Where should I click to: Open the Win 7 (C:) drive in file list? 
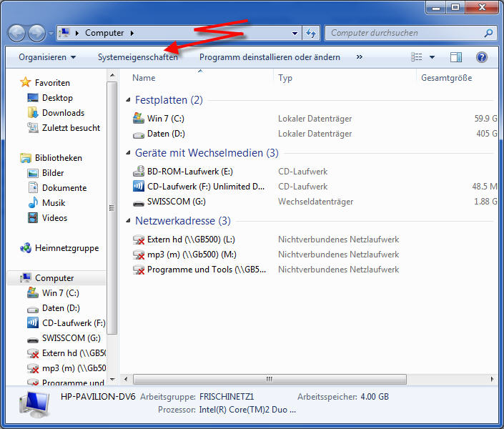tap(165, 119)
